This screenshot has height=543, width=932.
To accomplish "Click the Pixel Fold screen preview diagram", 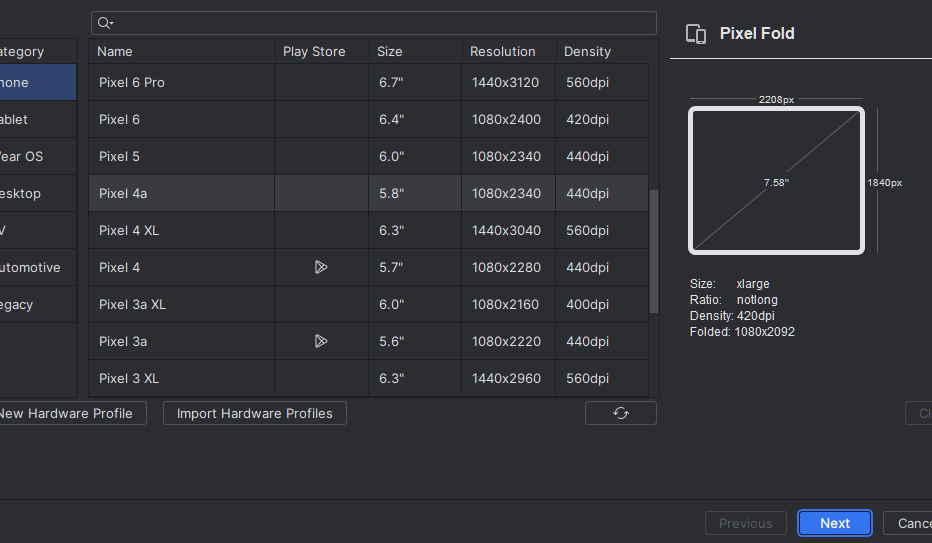I will pyautogui.click(x=776, y=181).
